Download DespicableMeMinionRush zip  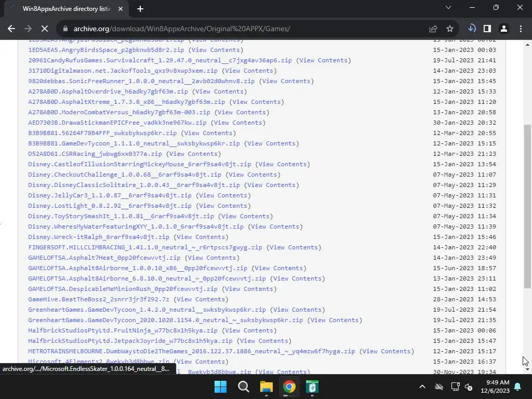coord(123,289)
